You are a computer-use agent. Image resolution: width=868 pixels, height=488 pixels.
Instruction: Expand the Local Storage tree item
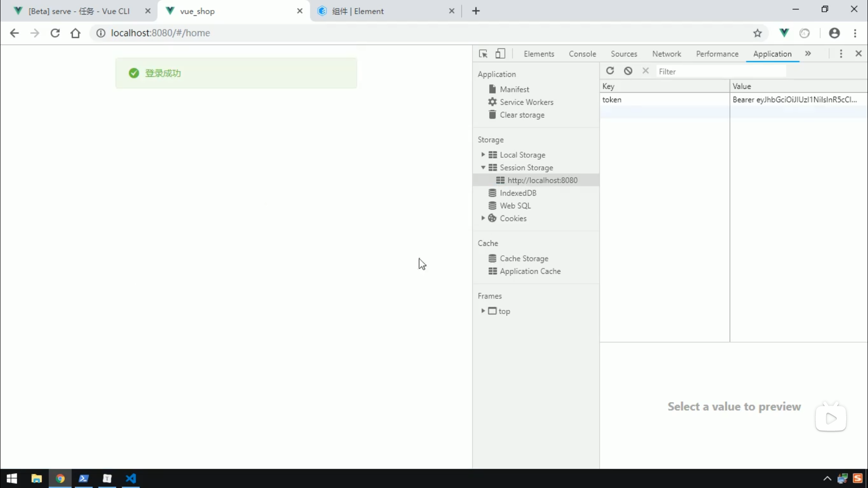tap(483, 155)
